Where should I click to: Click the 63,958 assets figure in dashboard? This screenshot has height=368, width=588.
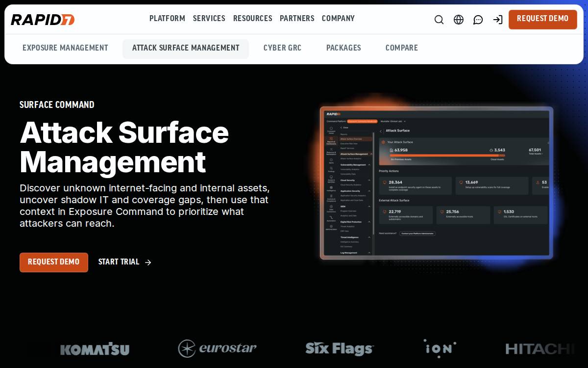pos(401,150)
